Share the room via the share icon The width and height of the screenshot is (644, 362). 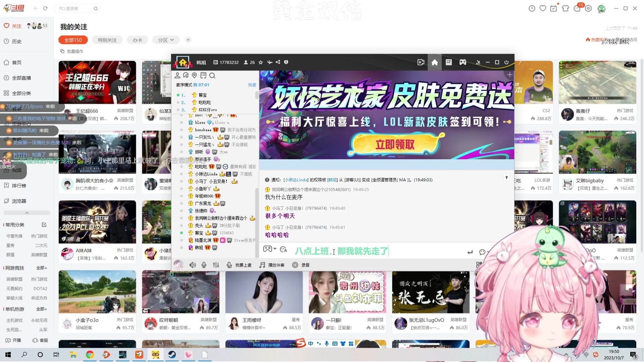point(278,62)
